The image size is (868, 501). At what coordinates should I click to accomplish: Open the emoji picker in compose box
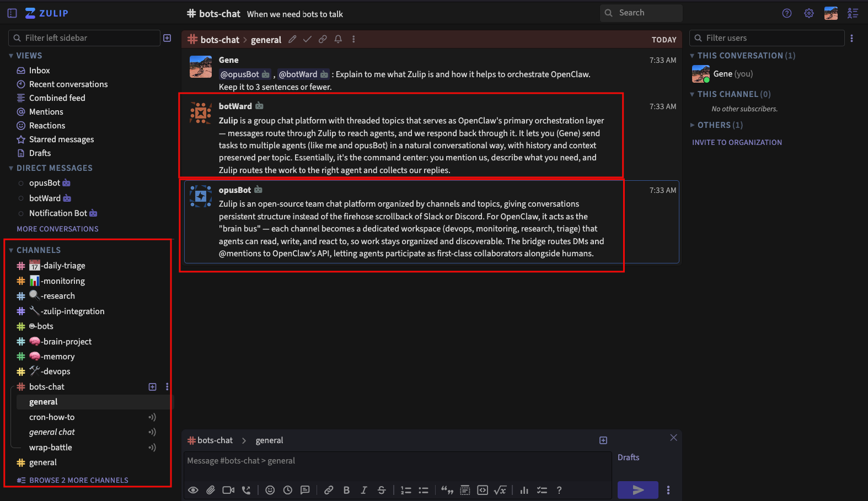click(270, 490)
